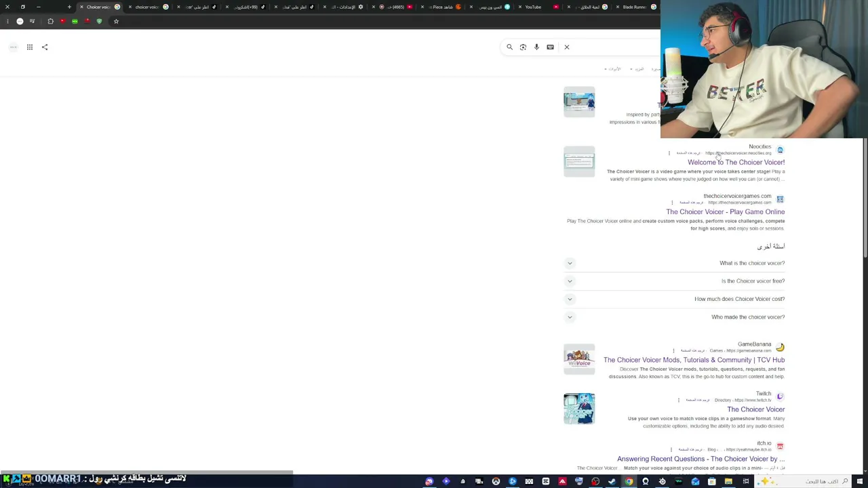Click the thechoicervoicergames.com favicon
This screenshot has height=488, width=868.
(x=780, y=199)
